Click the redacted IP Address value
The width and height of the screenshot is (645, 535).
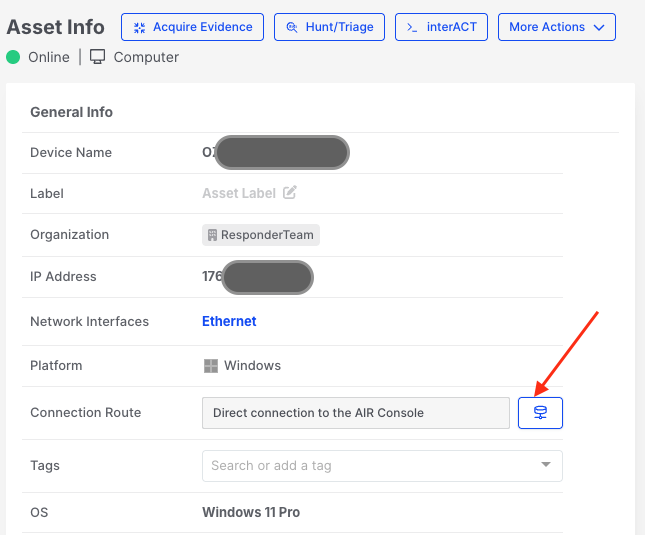265,277
